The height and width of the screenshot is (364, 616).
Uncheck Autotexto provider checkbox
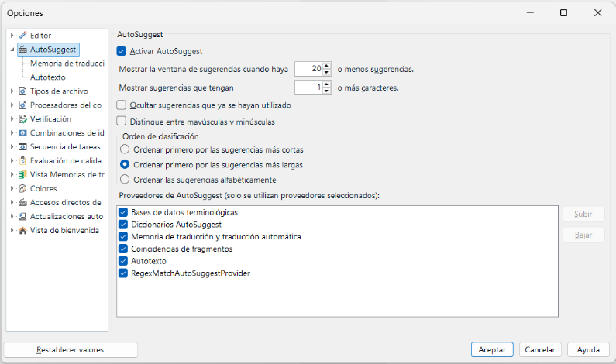123,261
